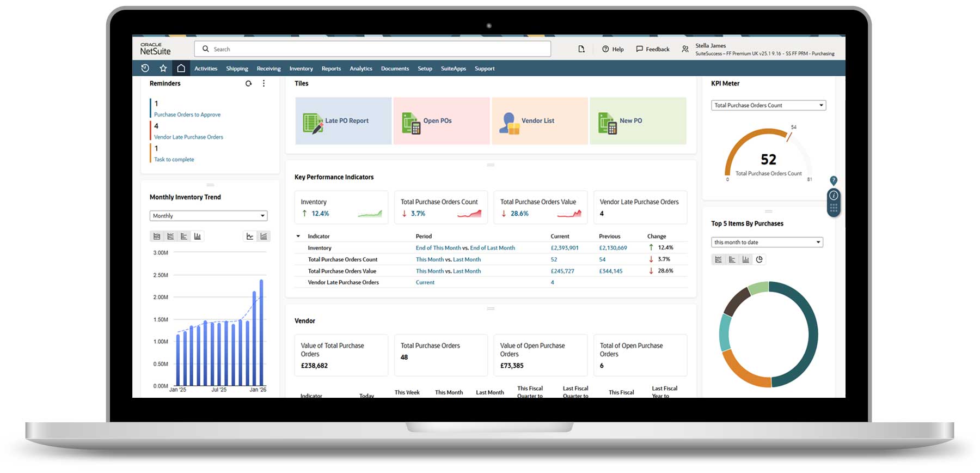Select stacked area chart in Monthly Inventory Trend
Screen dimensions: 980x473
pos(157,236)
